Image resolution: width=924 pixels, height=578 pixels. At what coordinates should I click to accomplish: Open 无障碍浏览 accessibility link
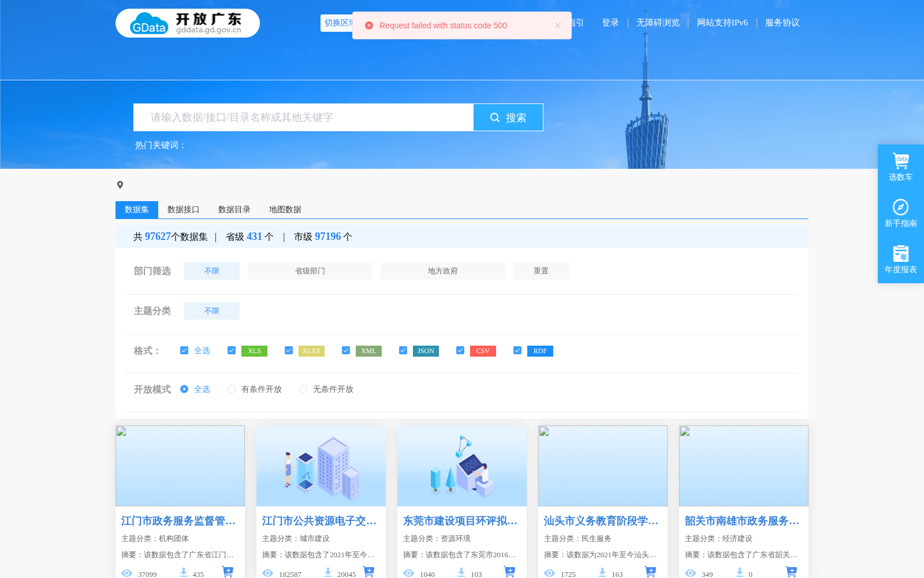tap(658, 23)
